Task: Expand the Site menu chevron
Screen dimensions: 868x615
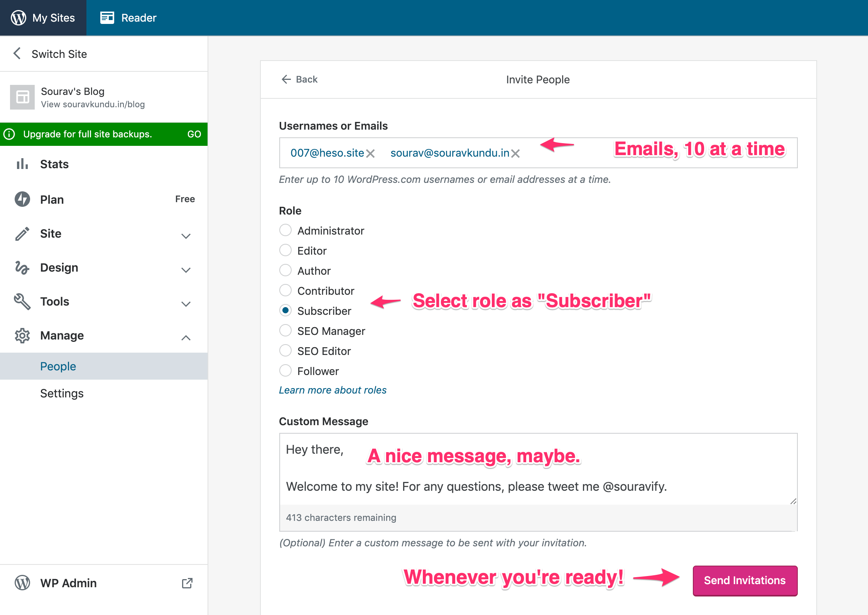Action: [x=186, y=236]
